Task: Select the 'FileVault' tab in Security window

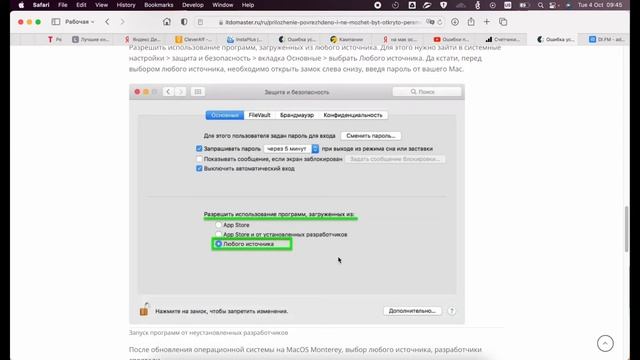Action: point(259,115)
